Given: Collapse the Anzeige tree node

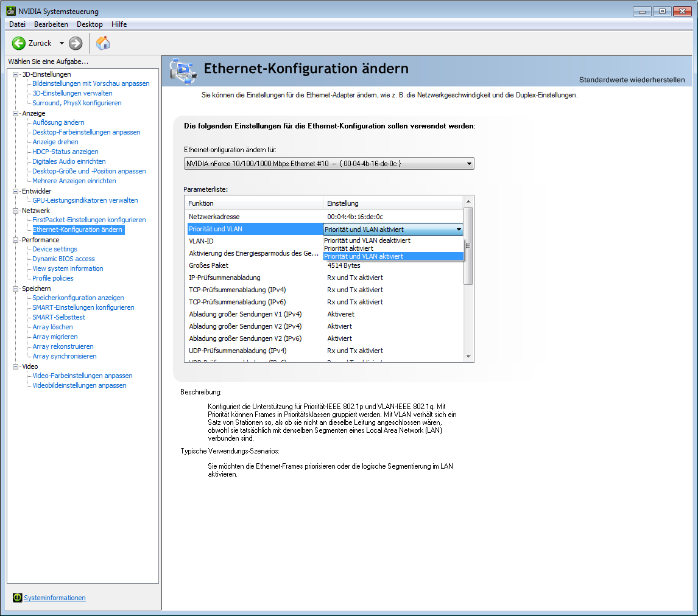Looking at the screenshot, I should coord(16,113).
